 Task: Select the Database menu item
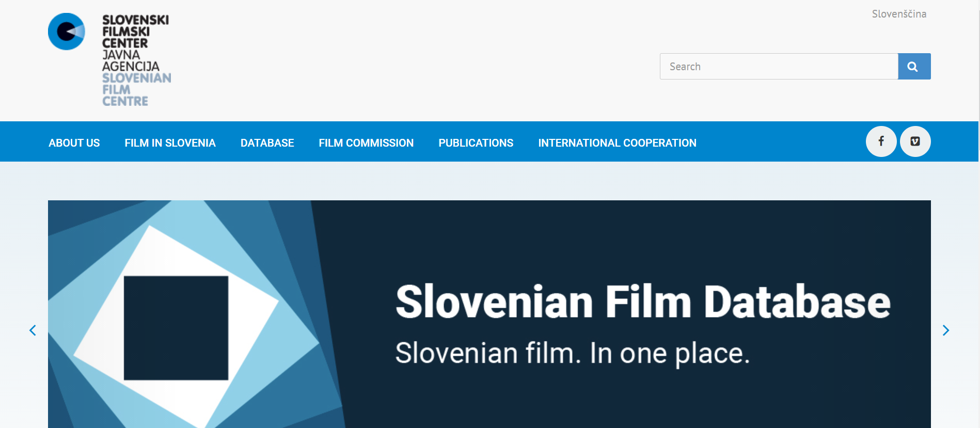click(x=267, y=143)
